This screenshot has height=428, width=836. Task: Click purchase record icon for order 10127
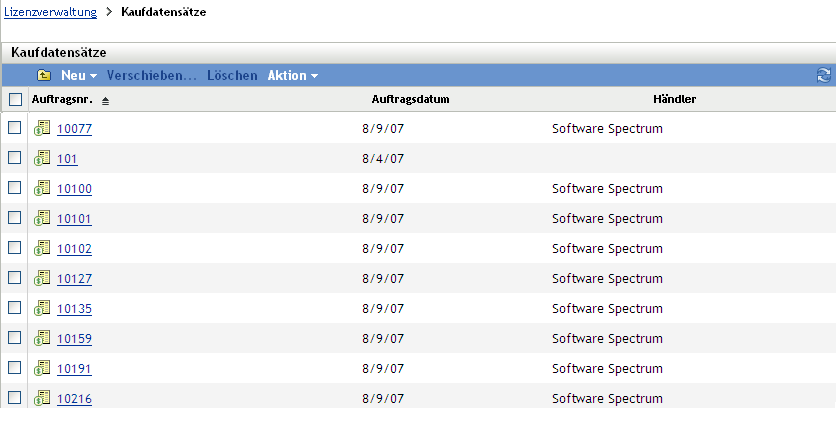[42, 278]
